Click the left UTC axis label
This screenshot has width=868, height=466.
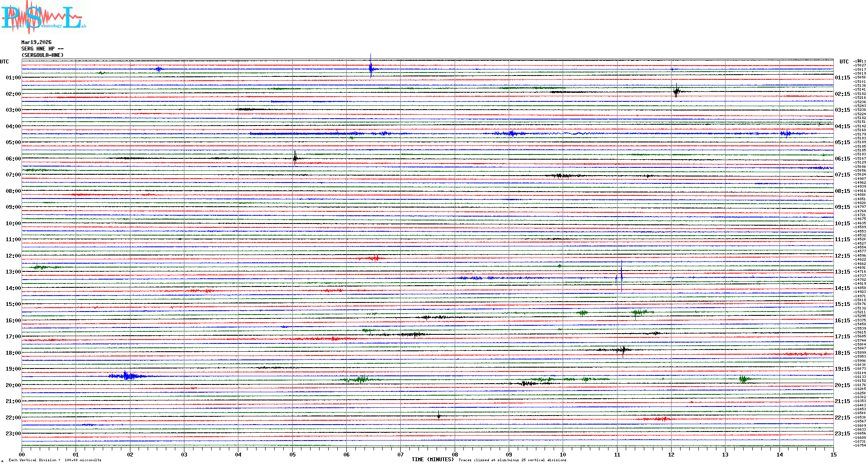[4, 62]
